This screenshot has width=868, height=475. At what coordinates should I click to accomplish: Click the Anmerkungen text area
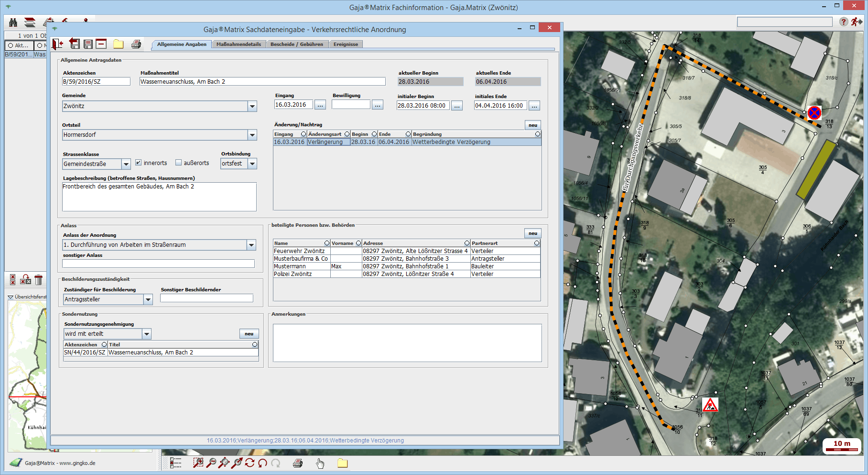(x=407, y=342)
